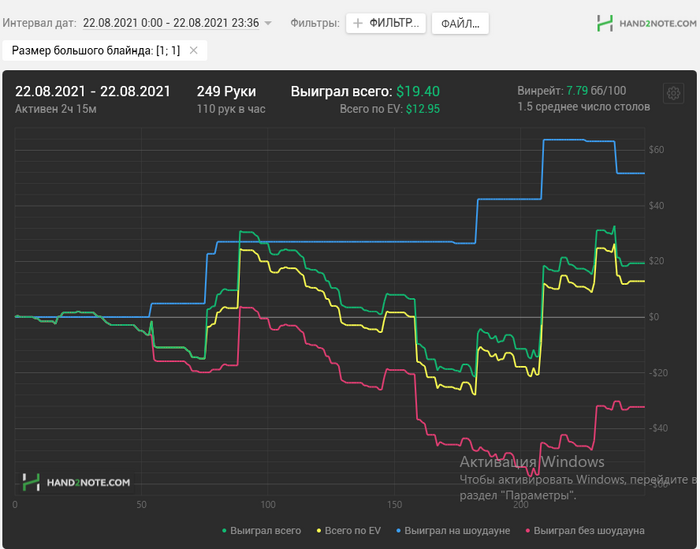The width and height of the screenshot is (700, 549).
Task: Click the Hand2Note logo at top right
Action: [646, 23]
